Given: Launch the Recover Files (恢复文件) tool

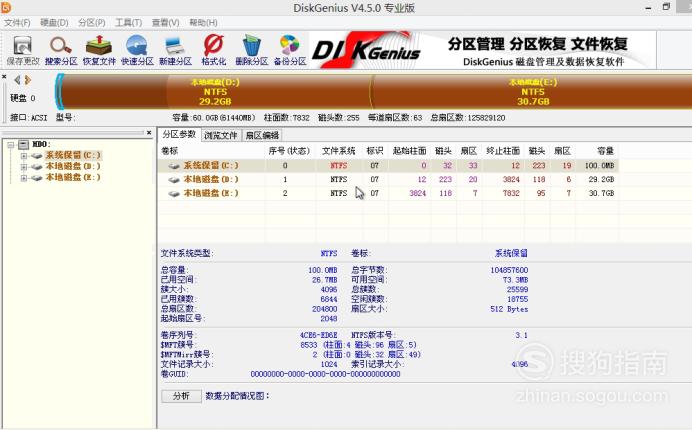Looking at the screenshot, I should 99,51.
